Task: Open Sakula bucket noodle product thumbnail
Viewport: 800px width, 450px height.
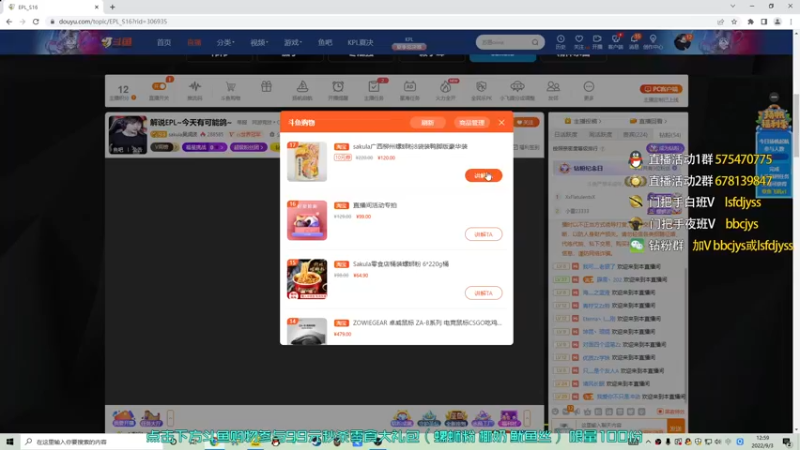Action: [x=307, y=279]
